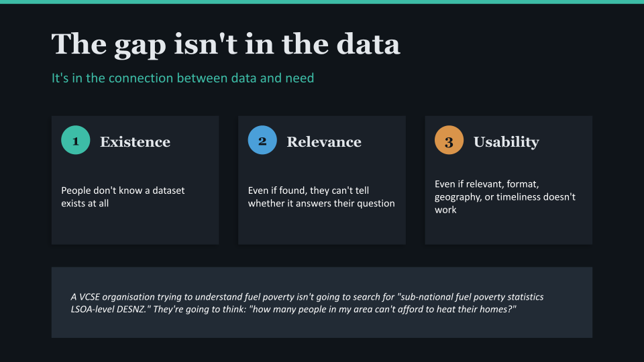644x362 pixels.
Task: Click the teal accent bar atop the slide
Action: (x=322, y=2)
